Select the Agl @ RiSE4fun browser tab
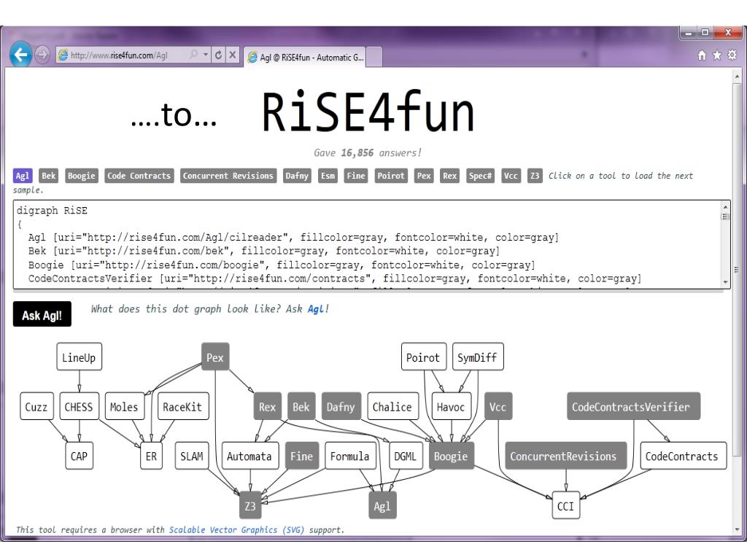The image size is (747, 560). [x=305, y=58]
